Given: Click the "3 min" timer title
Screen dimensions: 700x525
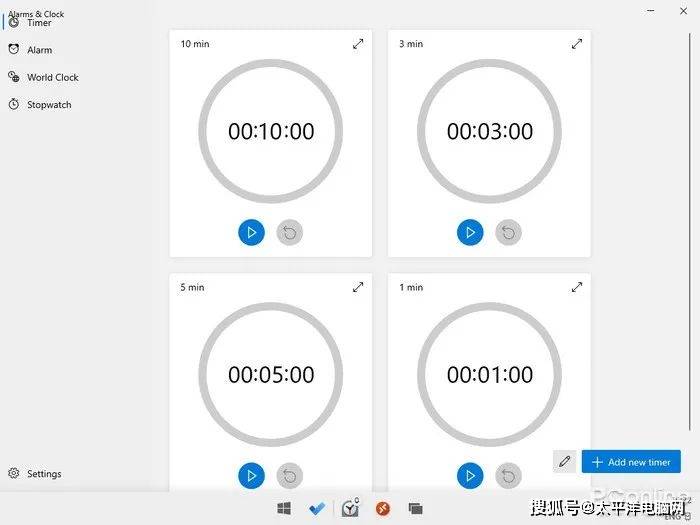Looking at the screenshot, I should [411, 44].
